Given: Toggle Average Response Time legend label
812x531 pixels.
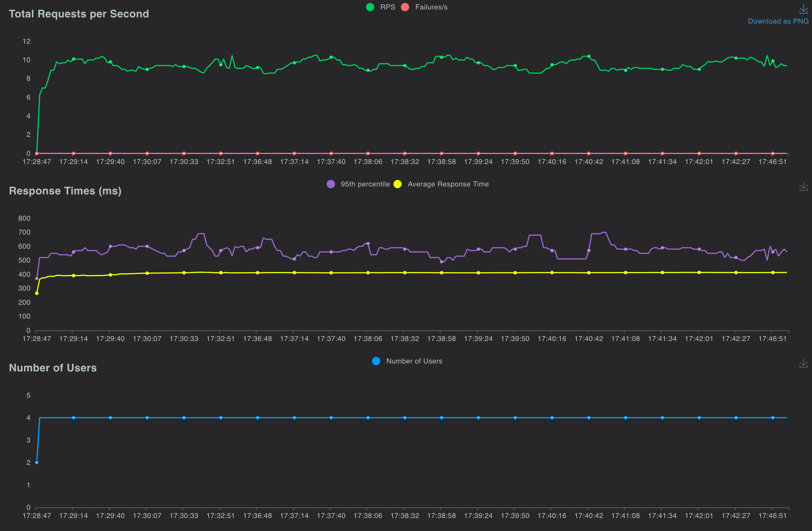Looking at the screenshot, I should (x=448, y=184).
